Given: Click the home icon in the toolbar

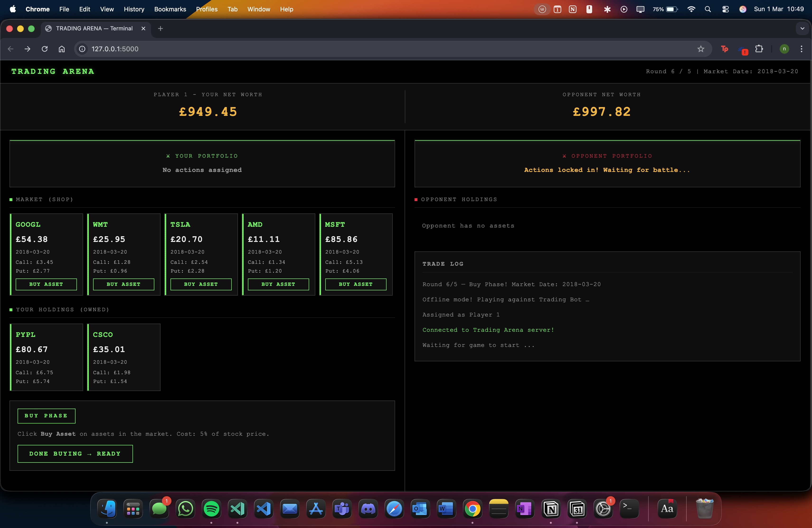Looking at the screenshot, I should point(61,49).
